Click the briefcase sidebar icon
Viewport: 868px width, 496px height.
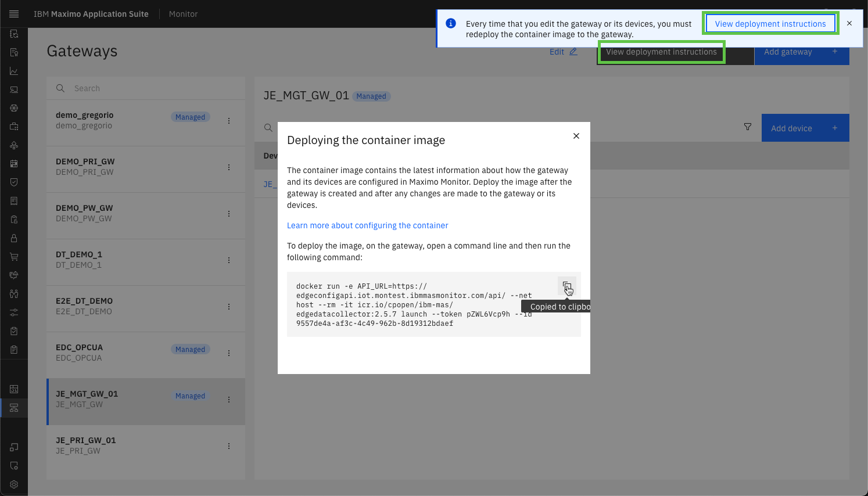click(14, 127)
